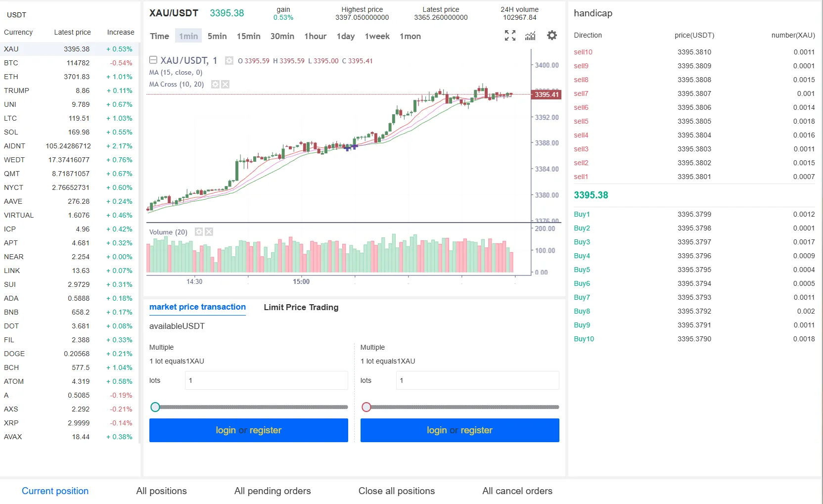The image size is (823, 504).
Task: Remove the MA Cross indicator
Action: click(x=225, y=85)
